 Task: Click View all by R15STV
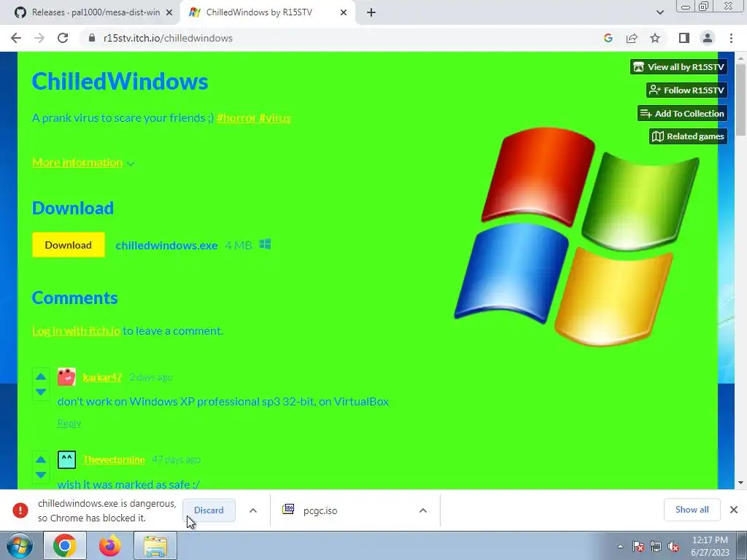(x=679, y=67)
